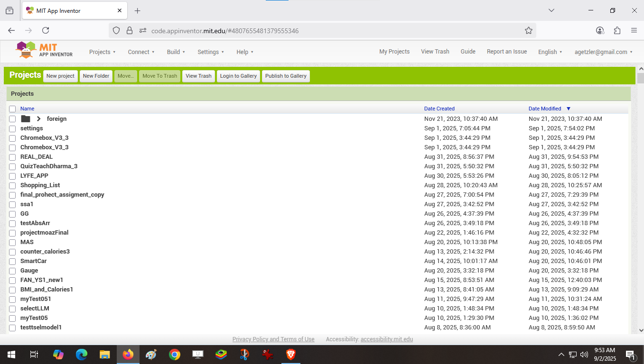Open the Build menu

click(x=176, y=52)
